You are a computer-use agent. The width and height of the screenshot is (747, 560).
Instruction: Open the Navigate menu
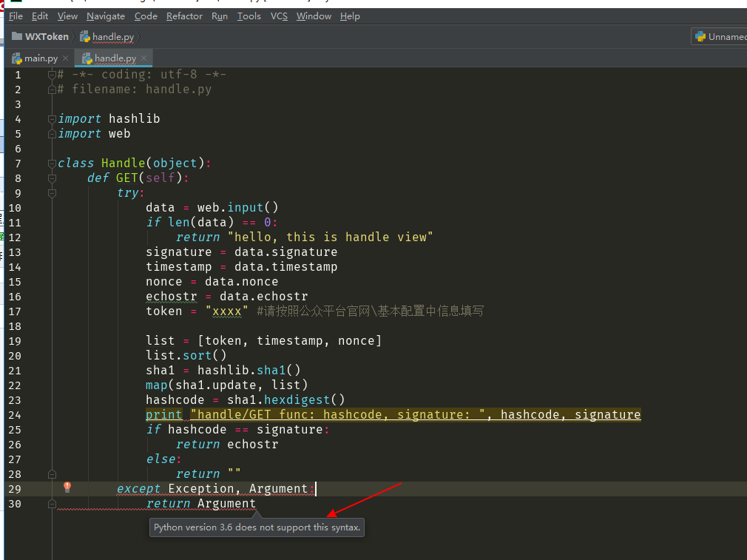pos(106,16)
